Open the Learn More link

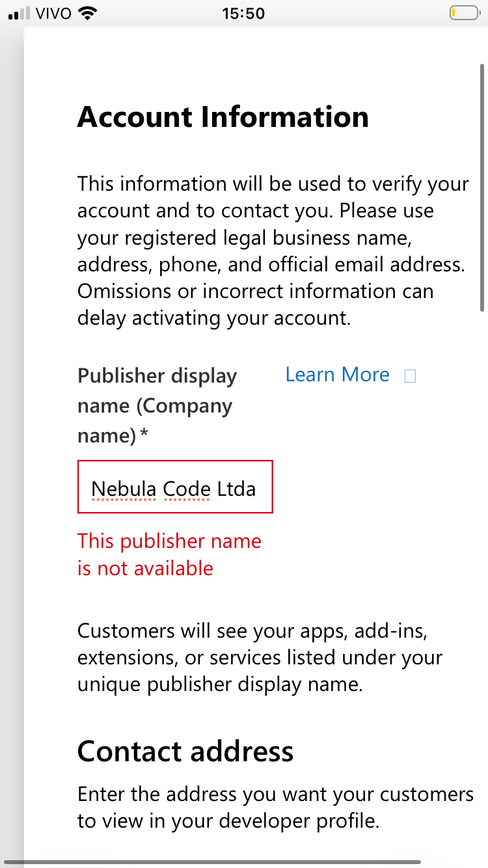(x=337, y=375)
